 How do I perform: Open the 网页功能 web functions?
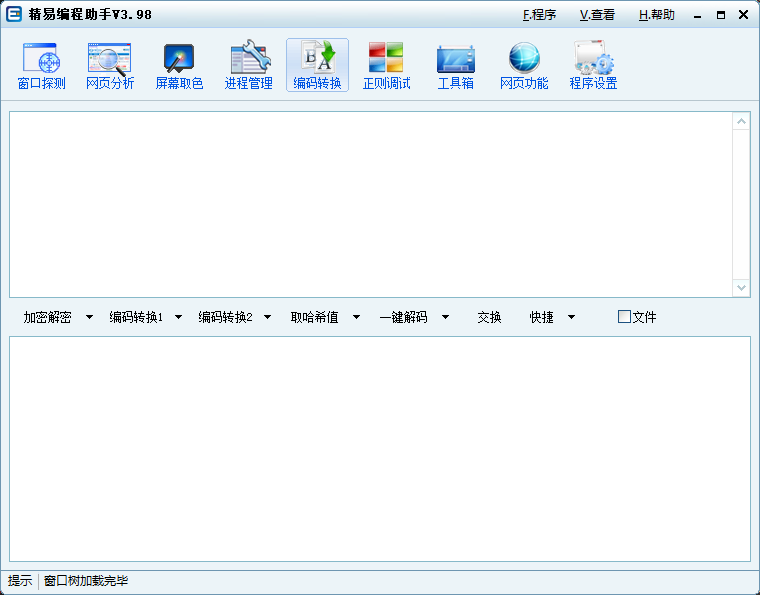tap(524, 65)
